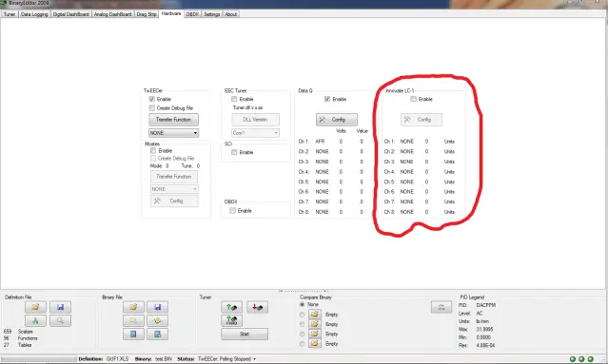Open folder for first Empty compare slot

[x=315, y=314]
